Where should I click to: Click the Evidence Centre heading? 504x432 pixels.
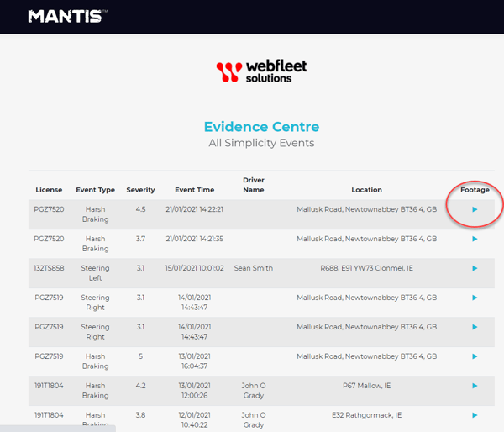coord(261,127)
